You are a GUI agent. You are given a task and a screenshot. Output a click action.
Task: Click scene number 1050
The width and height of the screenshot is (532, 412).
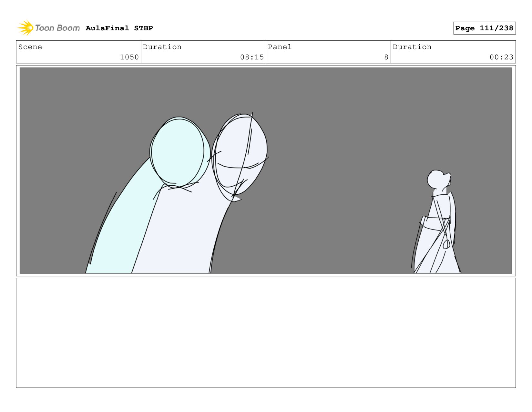click(x=129, y=57)
